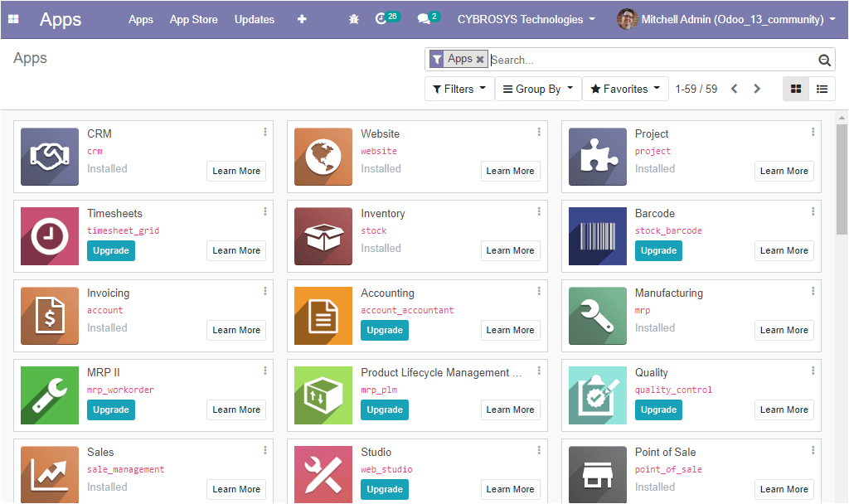Click the Invoicing dollar document icon
This screenshot has height=504, width=849.
(50, 316)
